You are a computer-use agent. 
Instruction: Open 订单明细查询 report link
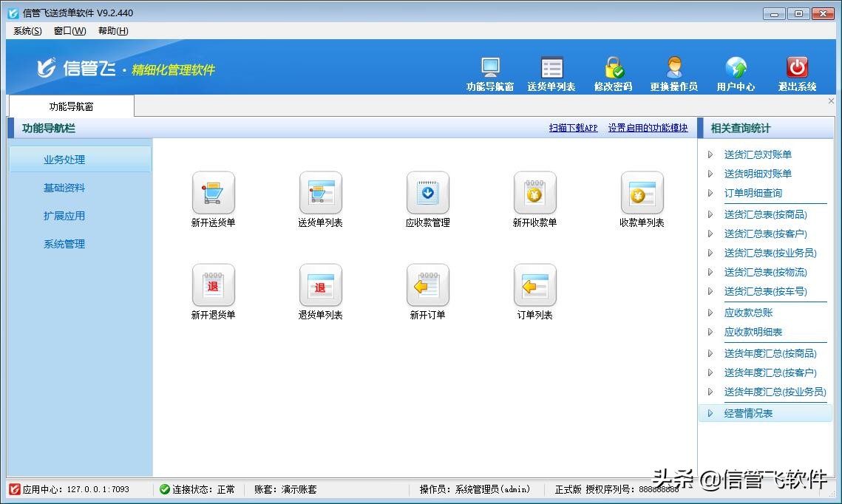click(753, 193)
